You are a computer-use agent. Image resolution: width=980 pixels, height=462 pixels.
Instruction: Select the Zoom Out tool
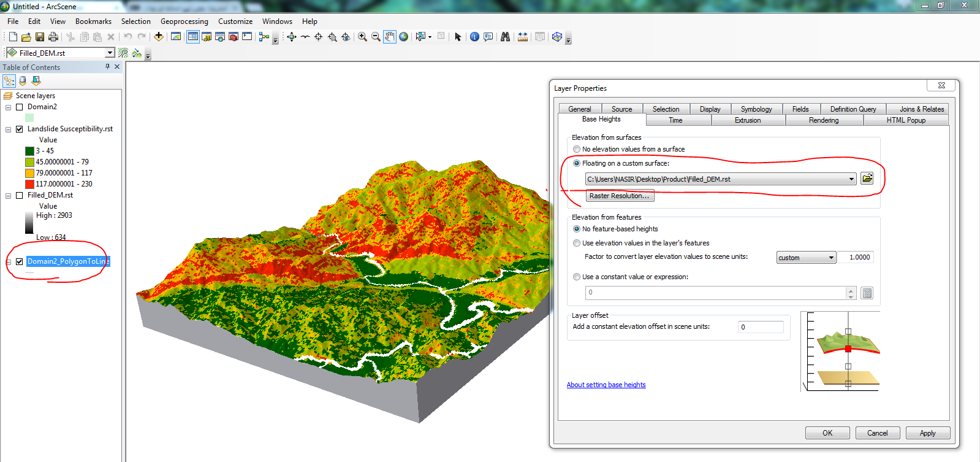[x=376, y=37]
